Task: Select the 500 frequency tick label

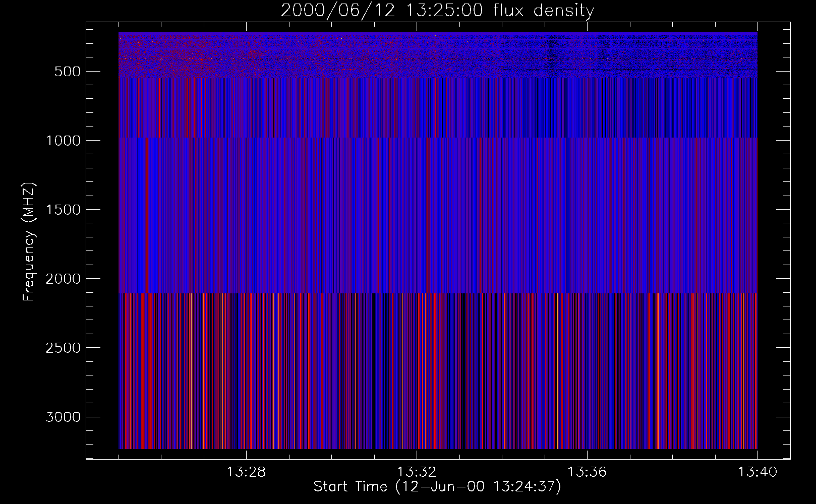Action: [68, 72]
